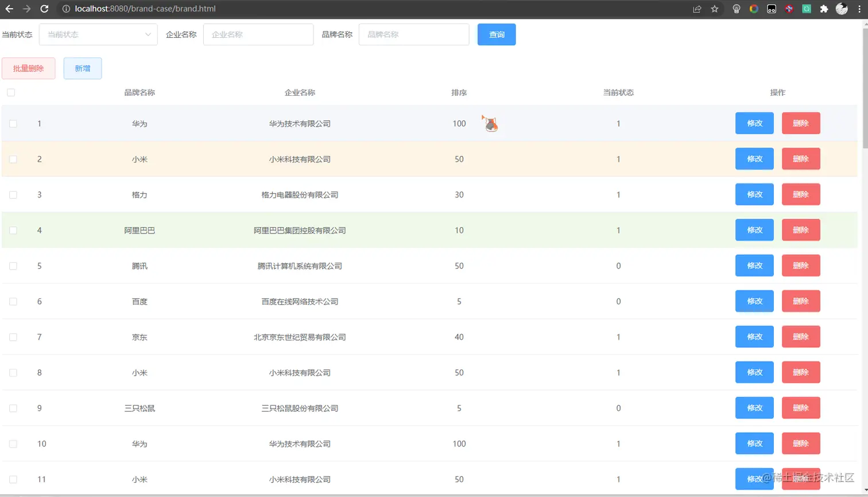868x497 pixels.
Task: Click the 品牌名称 search input
Action: pyautogui.click(x=414, y=34)
